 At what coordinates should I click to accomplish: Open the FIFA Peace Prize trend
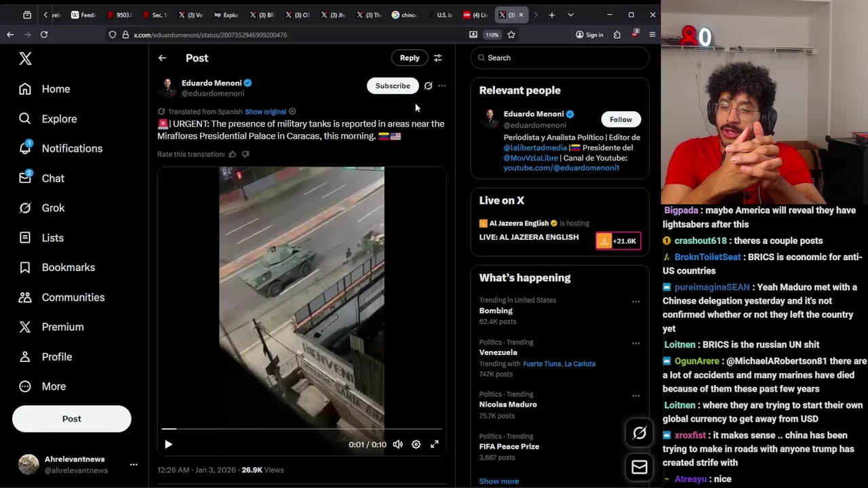[x=509, y=447]
